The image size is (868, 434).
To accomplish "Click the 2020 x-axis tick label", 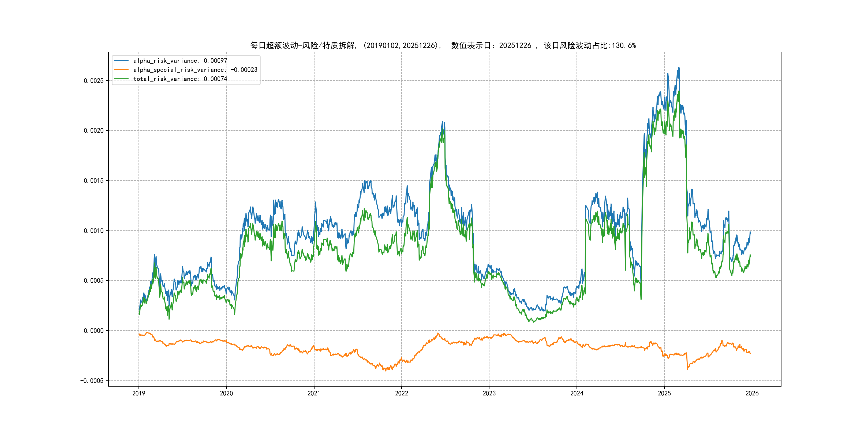I will click(226, 393).
